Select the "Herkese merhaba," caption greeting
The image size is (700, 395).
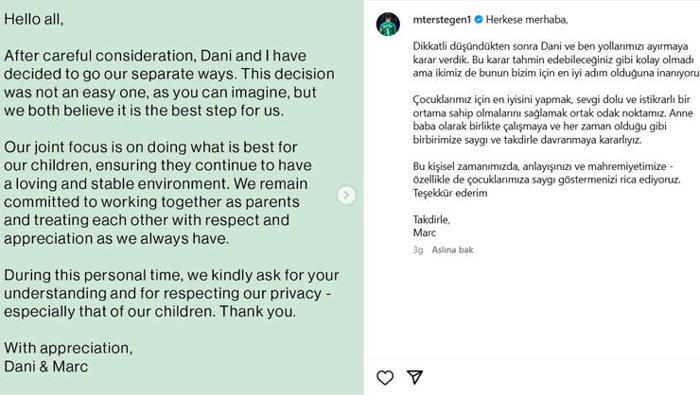[x=527, y=20]
